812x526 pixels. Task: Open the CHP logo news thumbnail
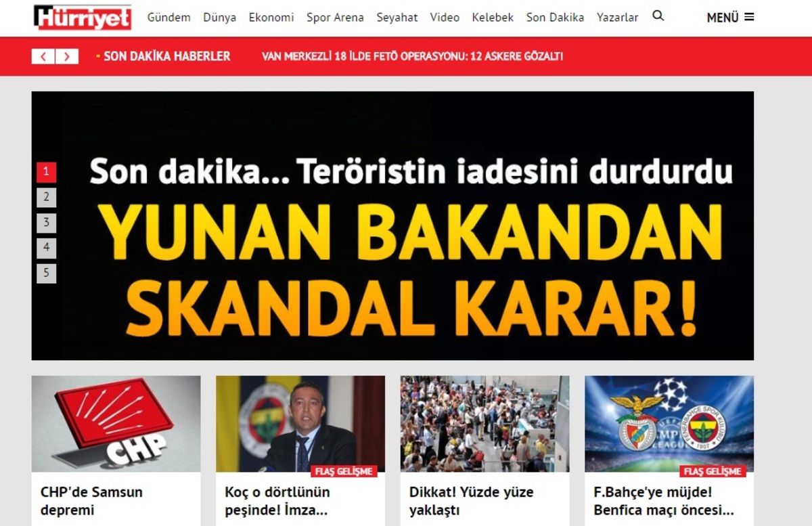click(116, 424)
